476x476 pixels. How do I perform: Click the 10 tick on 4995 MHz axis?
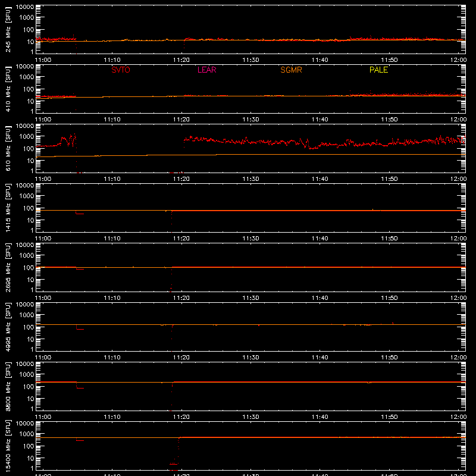[31, 339]
